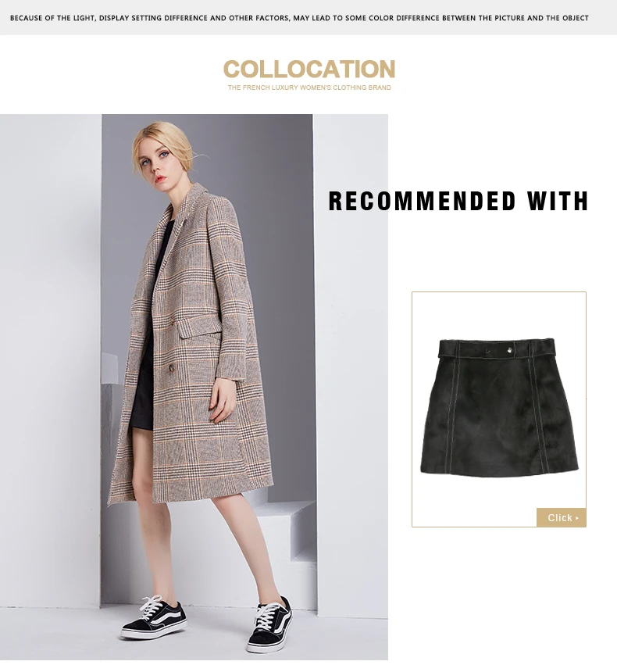The image size is (617, 672).
Task: Click the gold-bordered recommendation frame
Action: (499, 409)
